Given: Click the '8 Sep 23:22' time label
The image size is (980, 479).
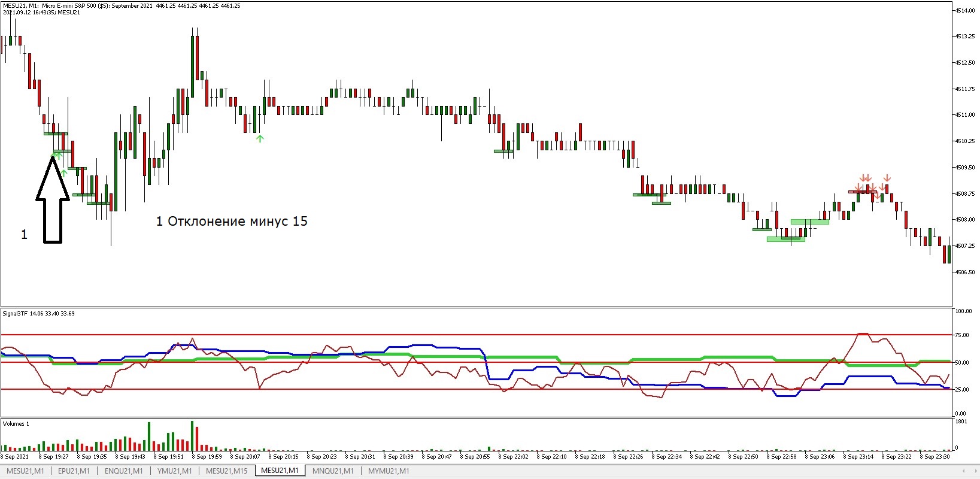Looking at the screenshot, I should [897, 457].
